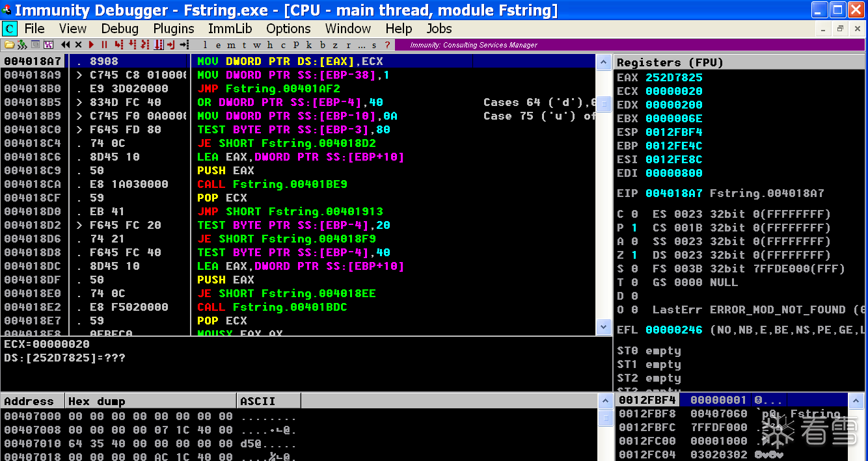Open the ImmLib menu
Screen dimensions: 868x461
coord(230,29)
